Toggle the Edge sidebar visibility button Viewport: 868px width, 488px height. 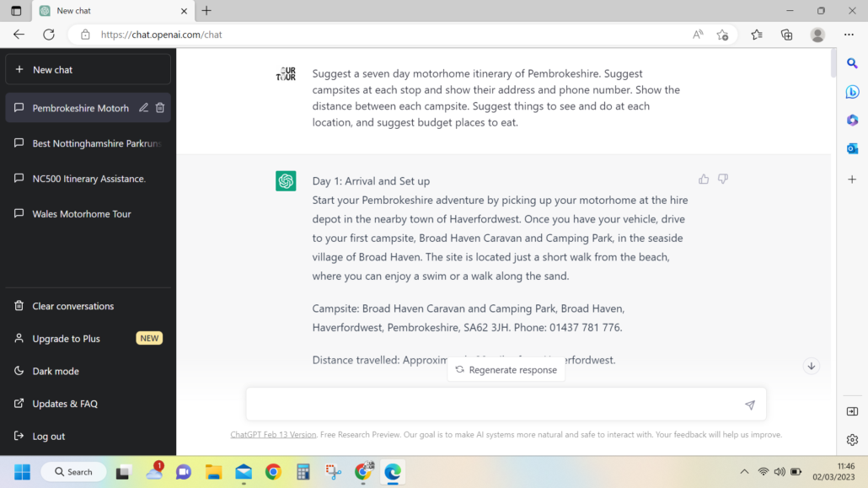853,411
